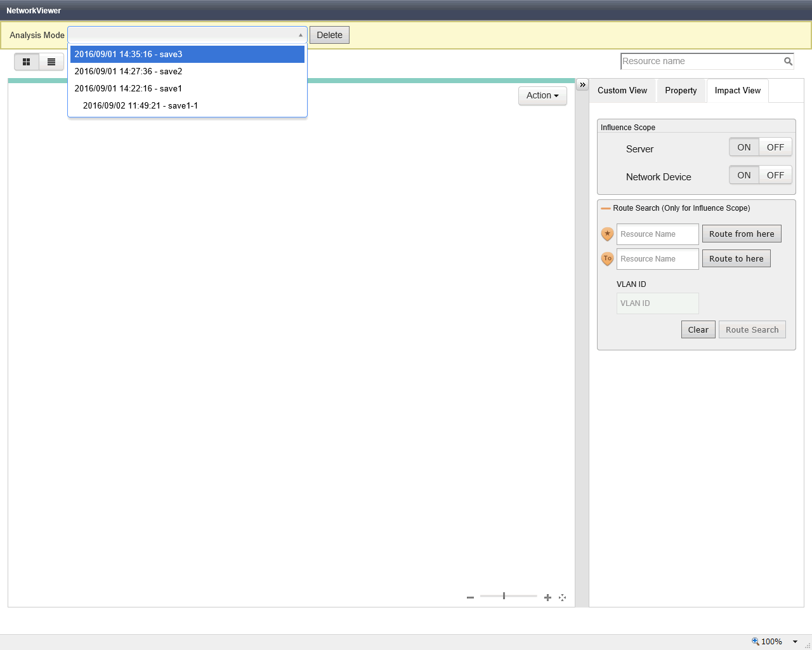
Task: Turn Network Device scope OFF
Action: (x=775, y=175)
